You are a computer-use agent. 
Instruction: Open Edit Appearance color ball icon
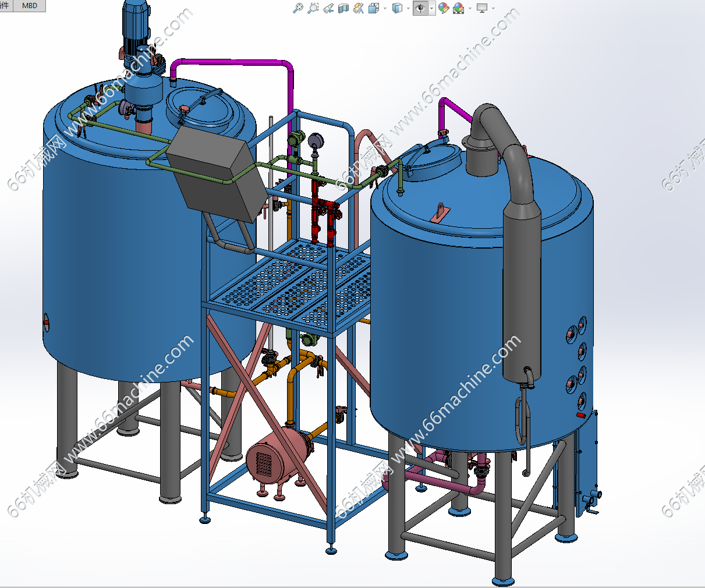pyautogui.click(x=444, y=8)
